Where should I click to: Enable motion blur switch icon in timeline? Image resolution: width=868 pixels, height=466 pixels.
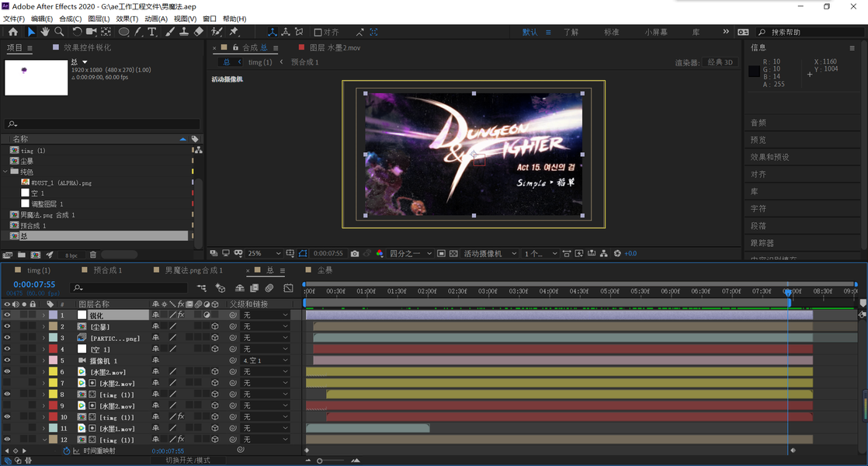click(269, 288)
